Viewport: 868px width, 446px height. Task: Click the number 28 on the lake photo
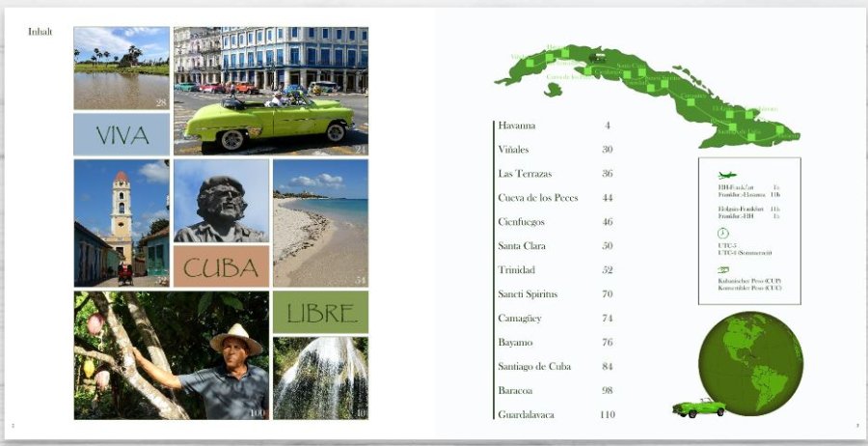[x=161, y=102]
